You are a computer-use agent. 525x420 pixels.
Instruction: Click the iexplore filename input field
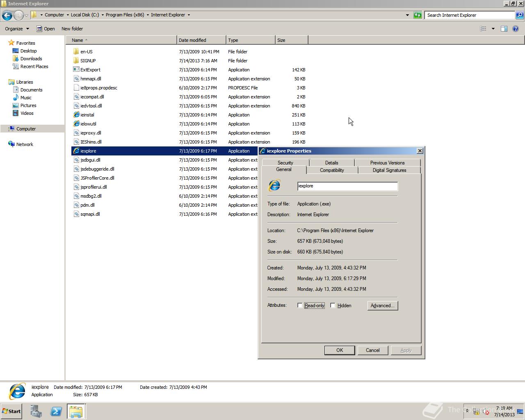[347, 186]
